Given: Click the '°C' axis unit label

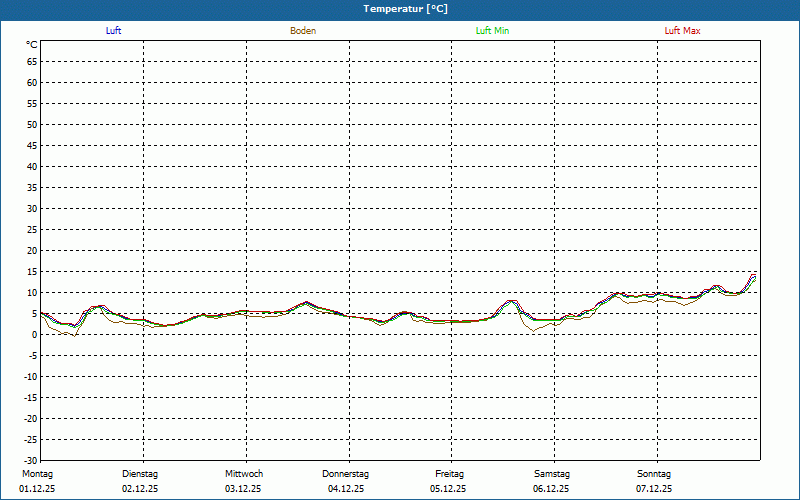Looking at the screenshot, I should tap(32, 45).
